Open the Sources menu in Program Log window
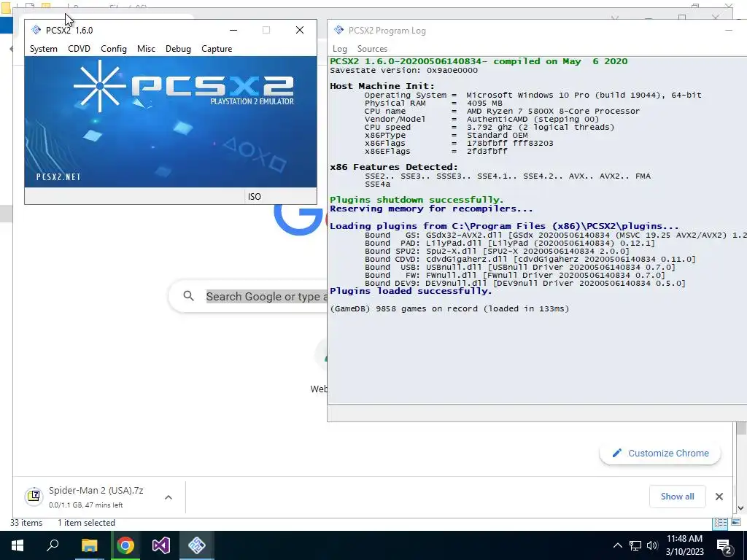Screen dimensions: 747x560 (372, 49)
